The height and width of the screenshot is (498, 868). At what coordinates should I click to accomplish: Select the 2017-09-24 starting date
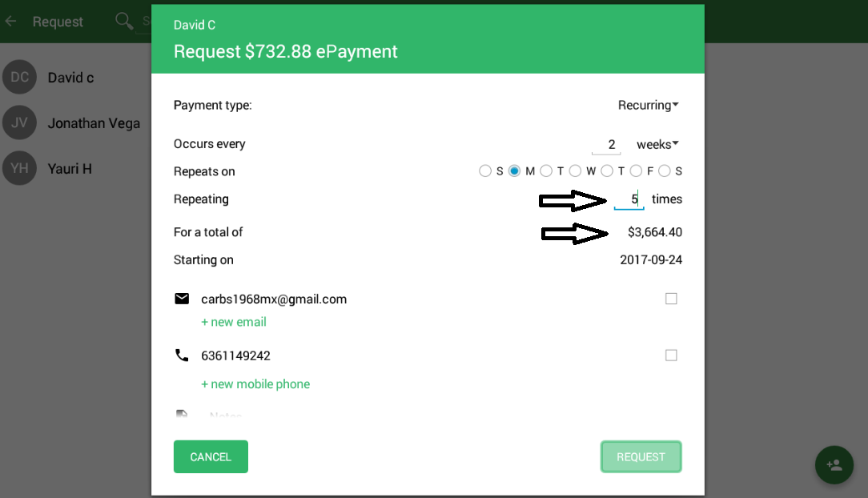(x=651, y=260)
